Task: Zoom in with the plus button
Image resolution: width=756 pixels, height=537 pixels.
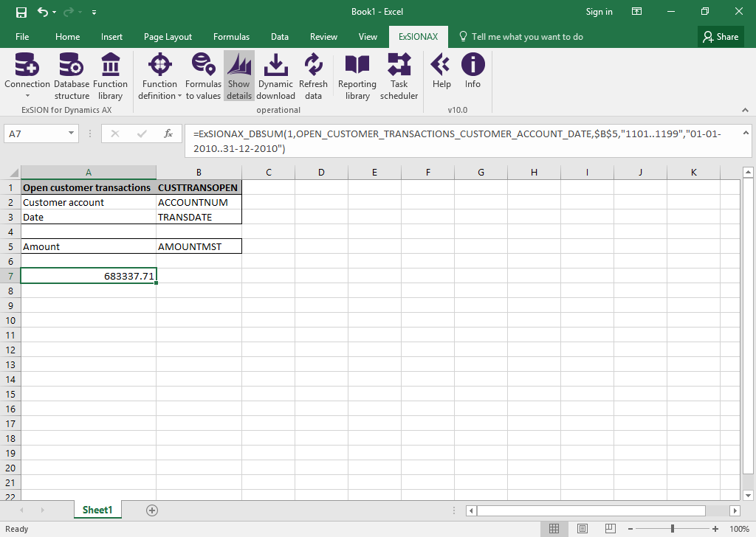Action: coord(715,529)
